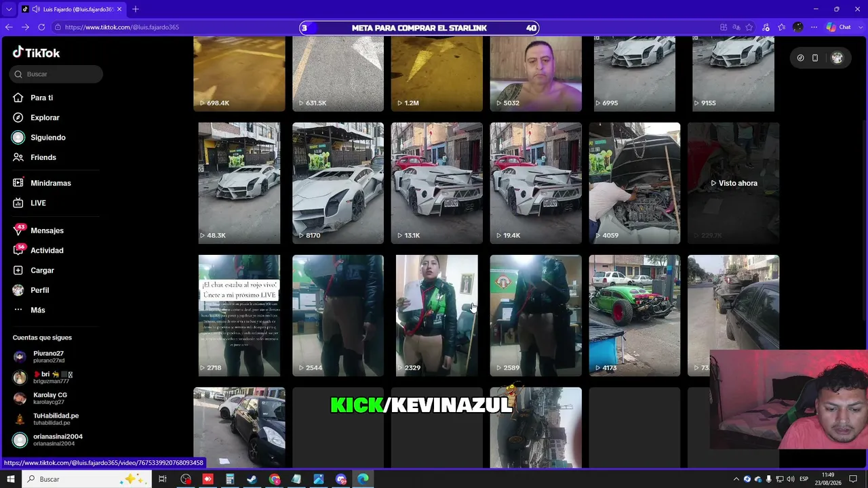868x488 pixels.
Task: Open the favorites list icon
Action: [x=782, y=27]
